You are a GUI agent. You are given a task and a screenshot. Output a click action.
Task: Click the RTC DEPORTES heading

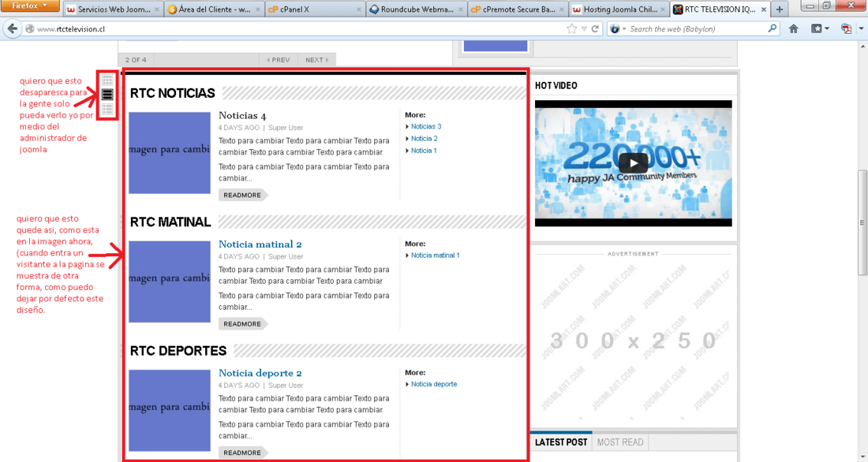tap(178, 351)
